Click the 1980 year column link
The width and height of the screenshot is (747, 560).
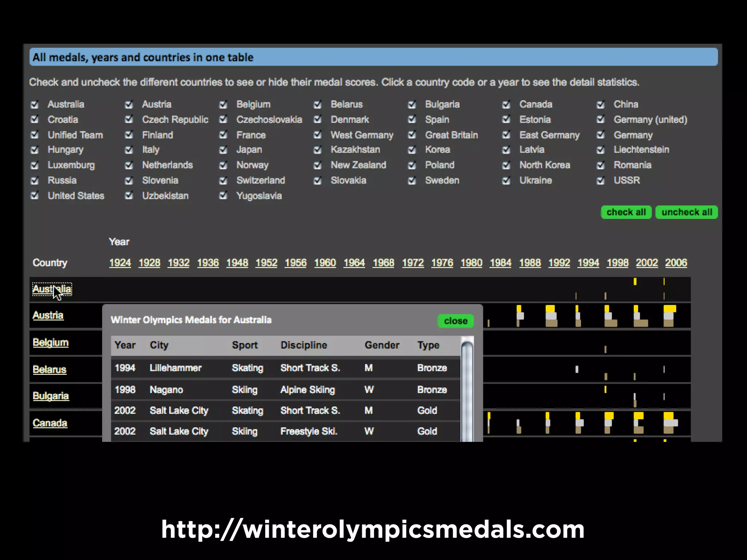tap(471, 263)
